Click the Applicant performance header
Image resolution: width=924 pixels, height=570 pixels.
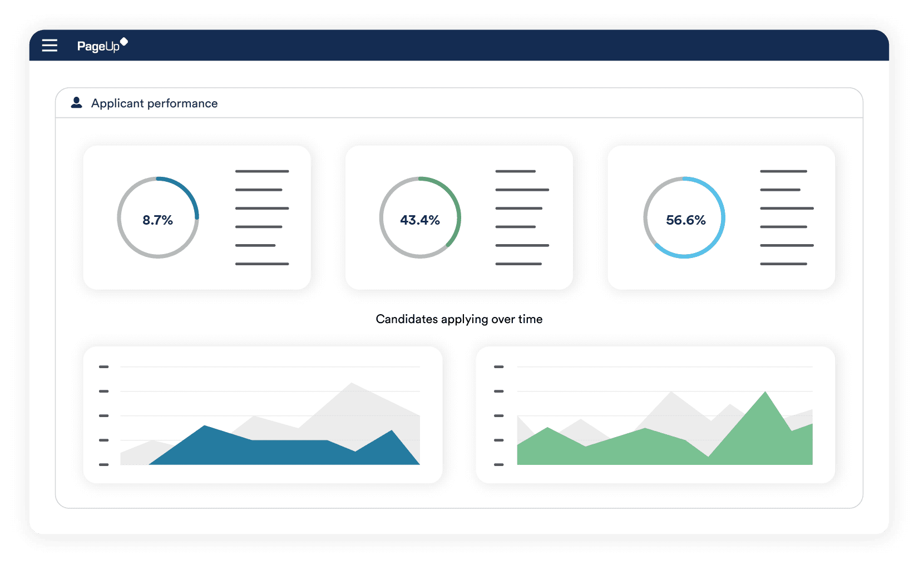pos(154,103)
